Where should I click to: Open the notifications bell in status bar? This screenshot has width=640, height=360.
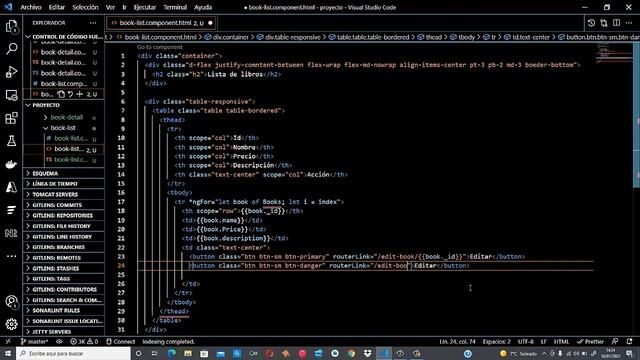click(x=629, y=342)
